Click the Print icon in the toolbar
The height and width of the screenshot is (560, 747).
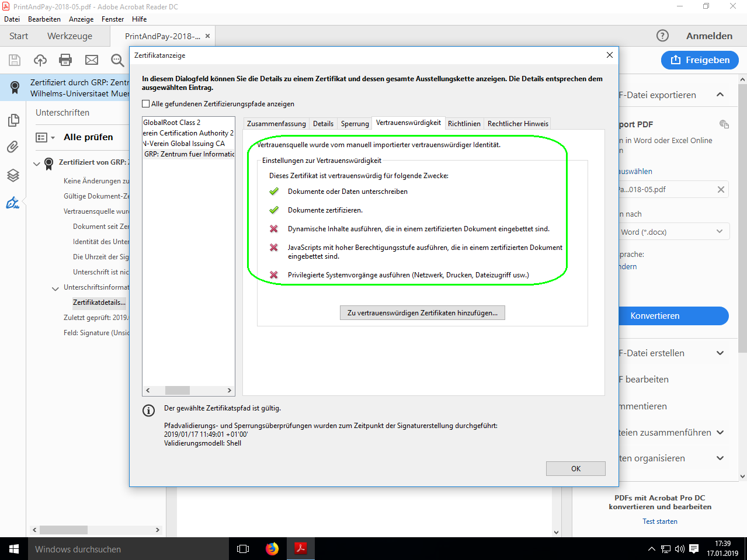click(65, 60)
